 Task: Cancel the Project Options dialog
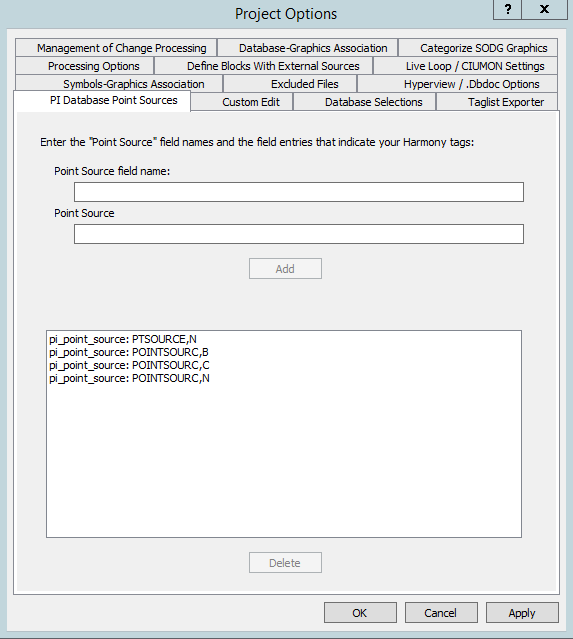[x=441, y=613]
